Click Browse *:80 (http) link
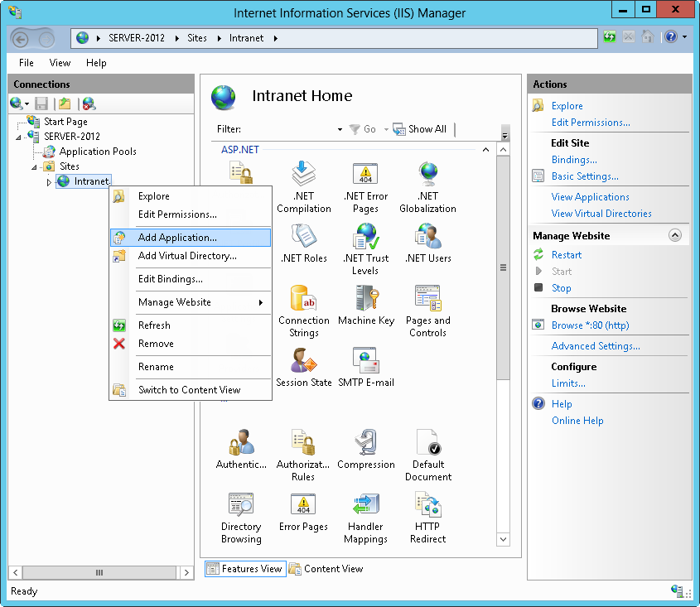The image size is (700, 607). coord(590,325)
